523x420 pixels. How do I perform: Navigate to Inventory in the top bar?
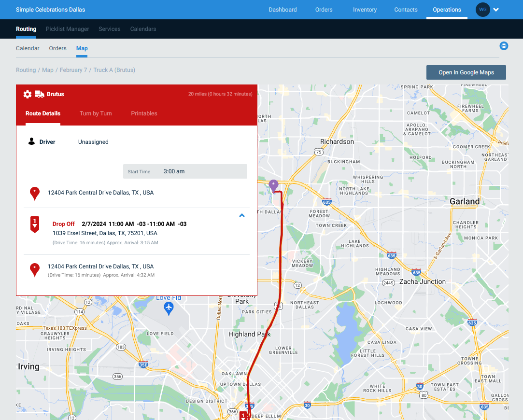365,10
